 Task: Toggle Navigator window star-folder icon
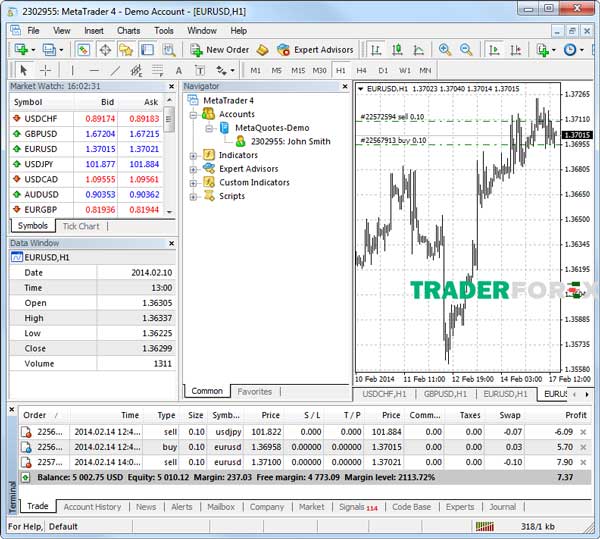click(126, 50)
